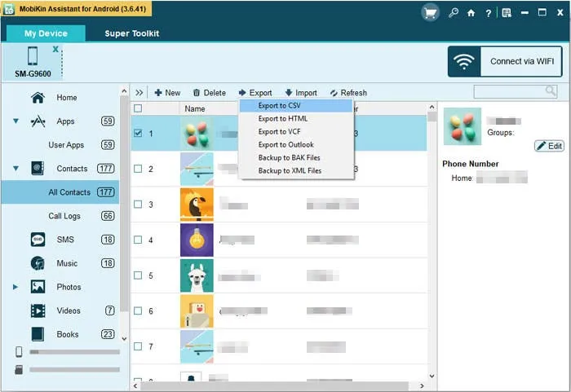Open the SMS messages icon

[x=38, y=240]
